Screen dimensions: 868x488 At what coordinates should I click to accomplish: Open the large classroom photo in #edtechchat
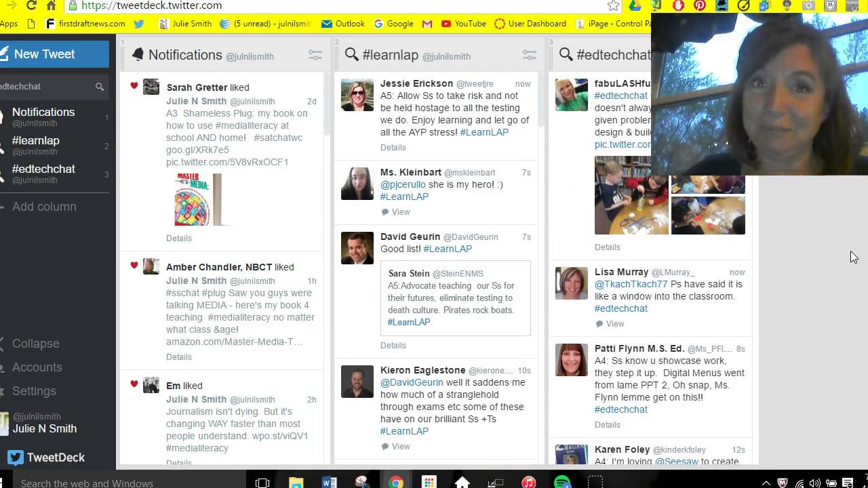631,195
